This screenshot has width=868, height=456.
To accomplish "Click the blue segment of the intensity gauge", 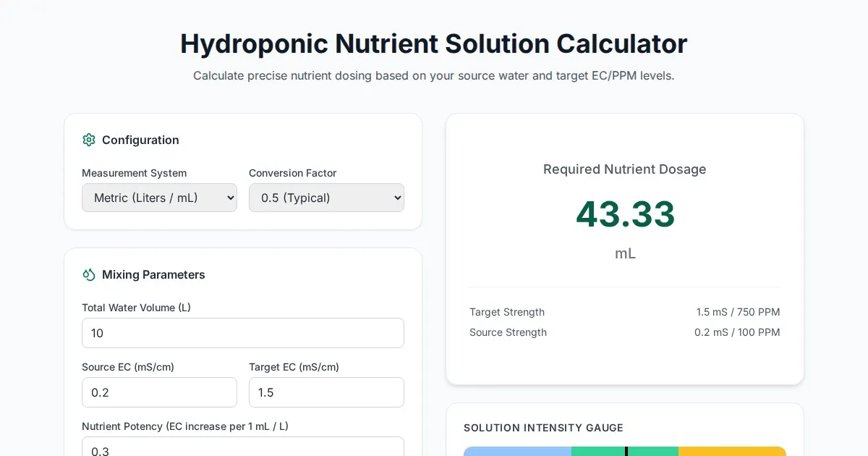I will pos(517,452).
